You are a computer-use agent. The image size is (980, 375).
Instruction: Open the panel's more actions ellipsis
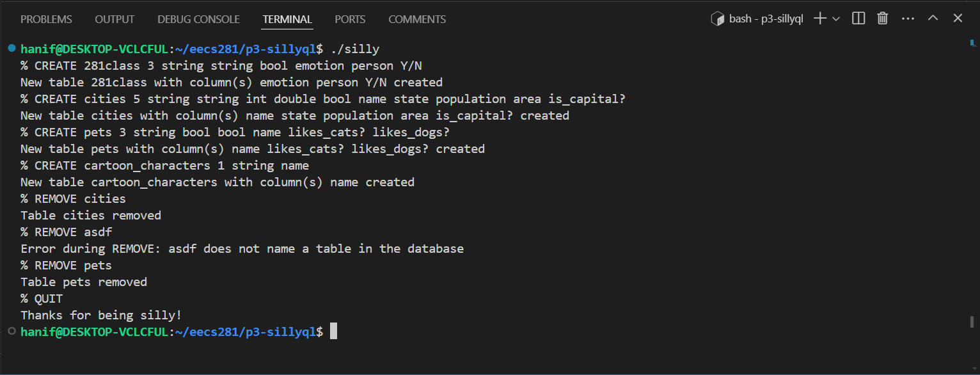pos(908,19)
